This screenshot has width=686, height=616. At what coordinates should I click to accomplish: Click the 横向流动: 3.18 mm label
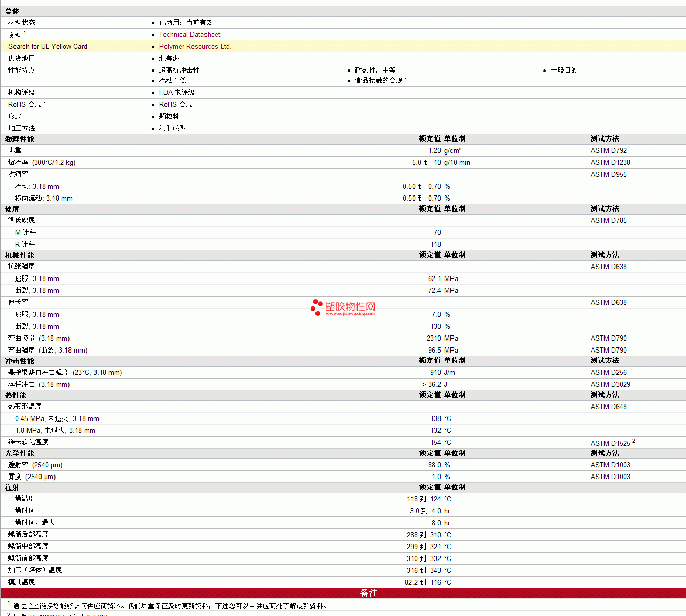tap(44, 198)
